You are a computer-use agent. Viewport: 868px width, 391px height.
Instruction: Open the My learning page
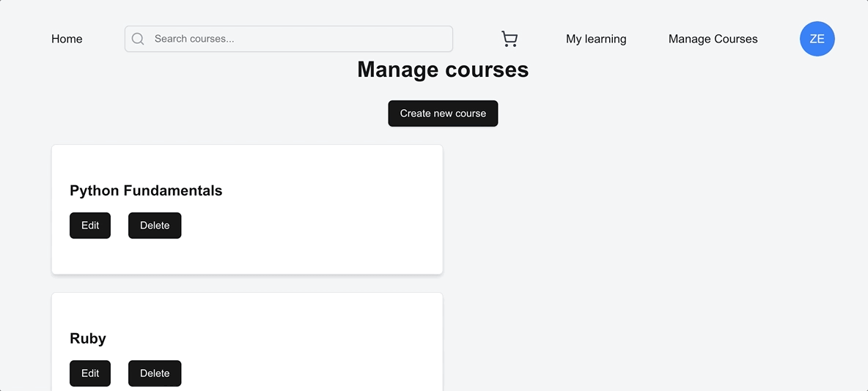(x=596, y=39)
